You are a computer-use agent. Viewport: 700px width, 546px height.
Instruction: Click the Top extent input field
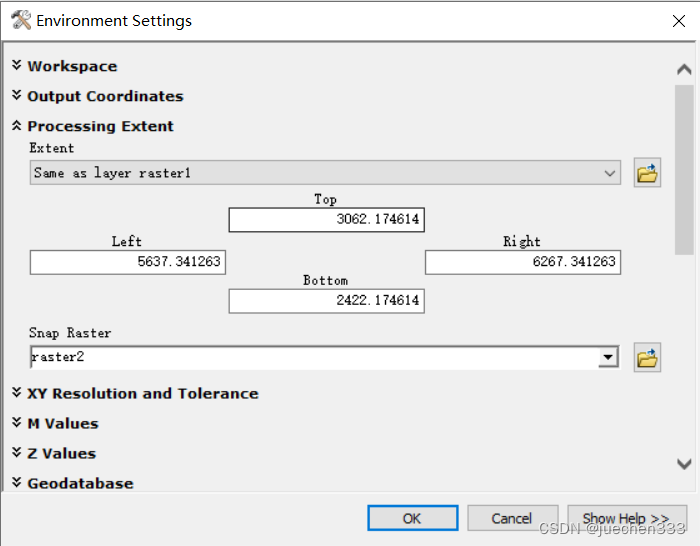coord(326,219)
